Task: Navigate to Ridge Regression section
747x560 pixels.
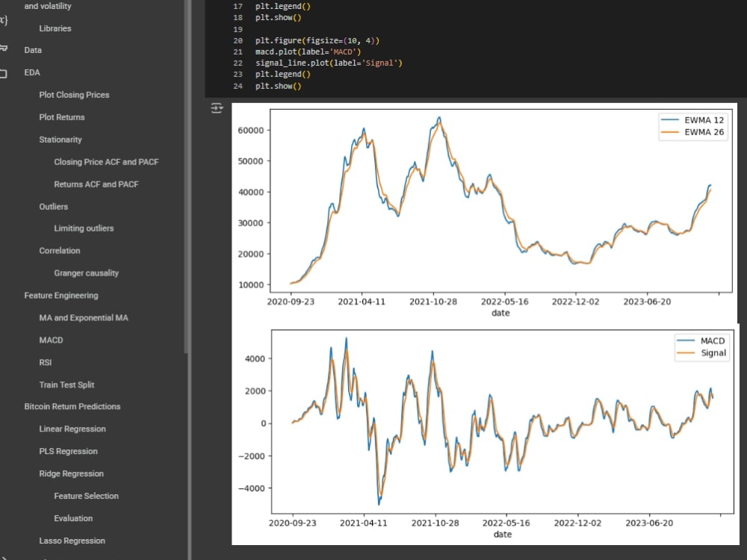Action: (72, 473)
